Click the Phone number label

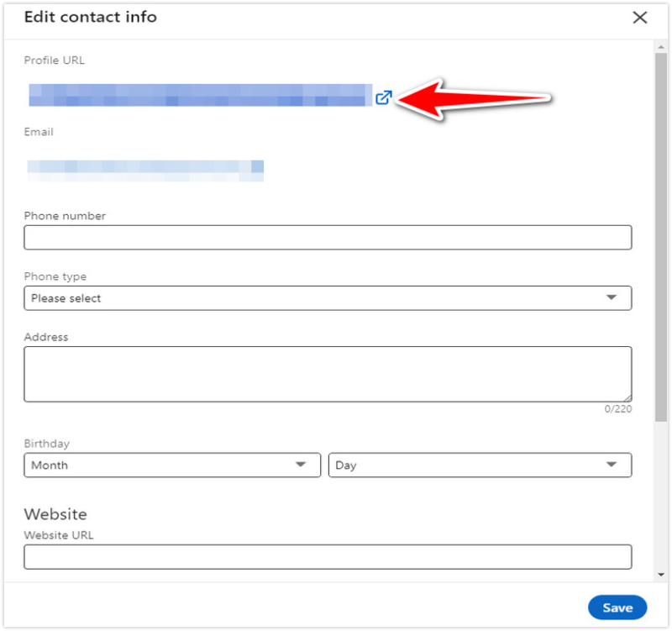click(65, 216)
